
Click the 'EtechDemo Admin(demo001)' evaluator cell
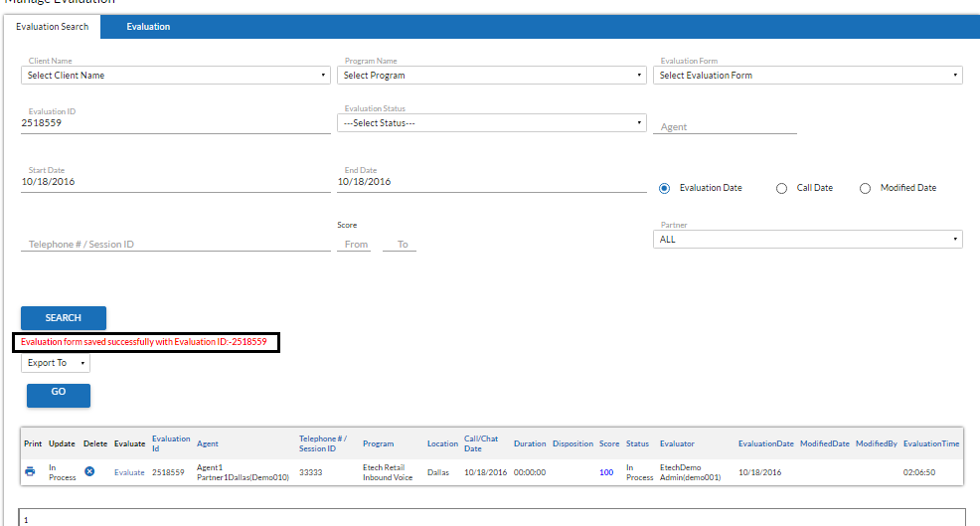click(x=690, y=472)
